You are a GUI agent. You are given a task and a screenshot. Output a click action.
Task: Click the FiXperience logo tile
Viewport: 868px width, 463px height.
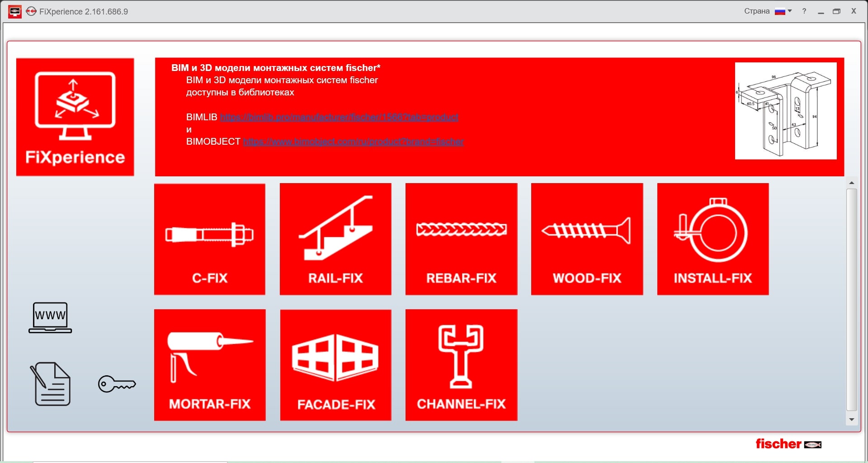click(75, 117)
